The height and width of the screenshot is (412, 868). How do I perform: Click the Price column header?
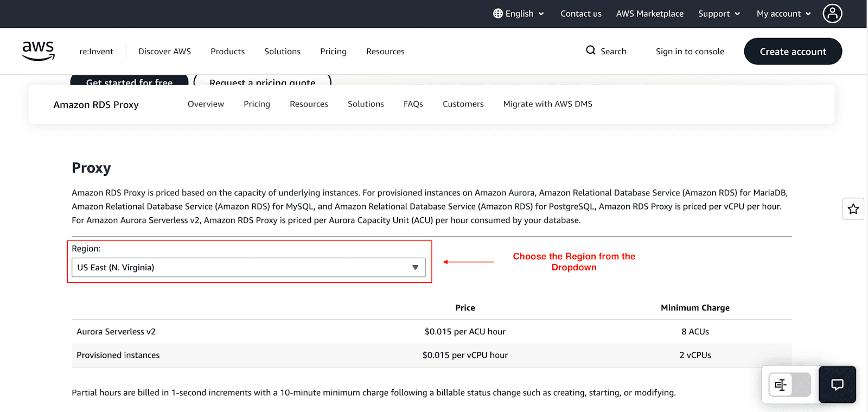465,308
